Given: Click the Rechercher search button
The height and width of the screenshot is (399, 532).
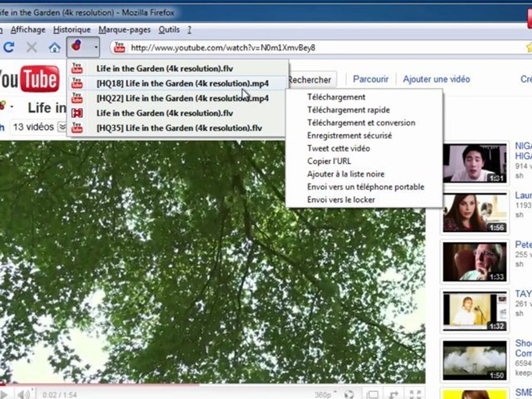Looking at the screenshot, I should (x=311, y=80).
